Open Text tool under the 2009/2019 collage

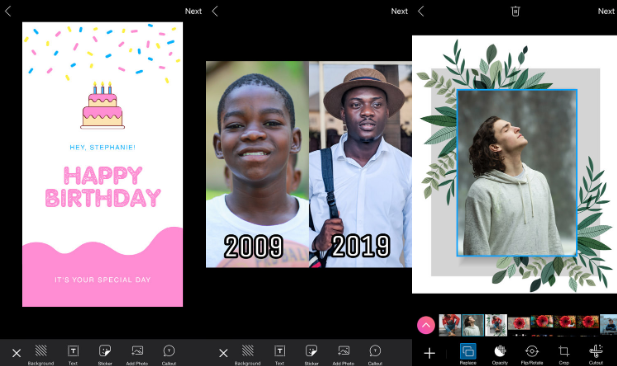click(279, 355)
